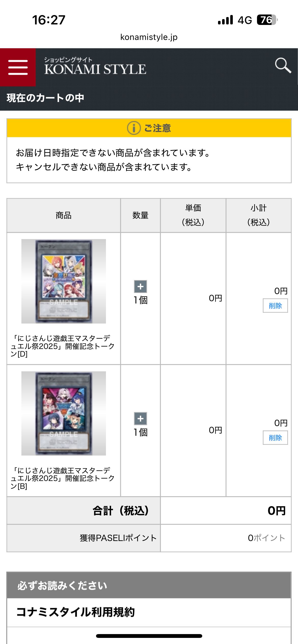
Task: Open the token [B] product name link
Action: [x=63, y=478]
